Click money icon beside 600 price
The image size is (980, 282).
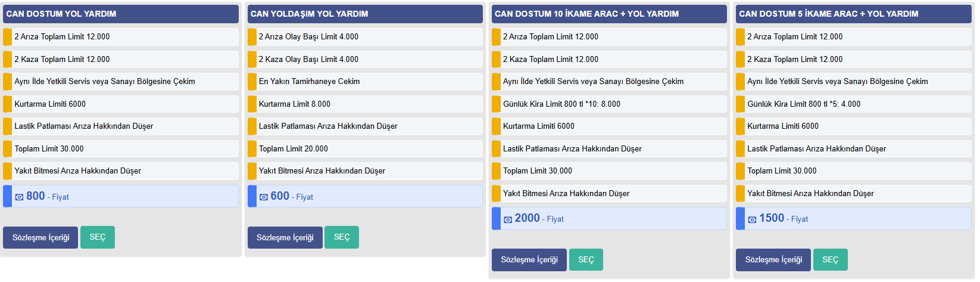[264, 197]
